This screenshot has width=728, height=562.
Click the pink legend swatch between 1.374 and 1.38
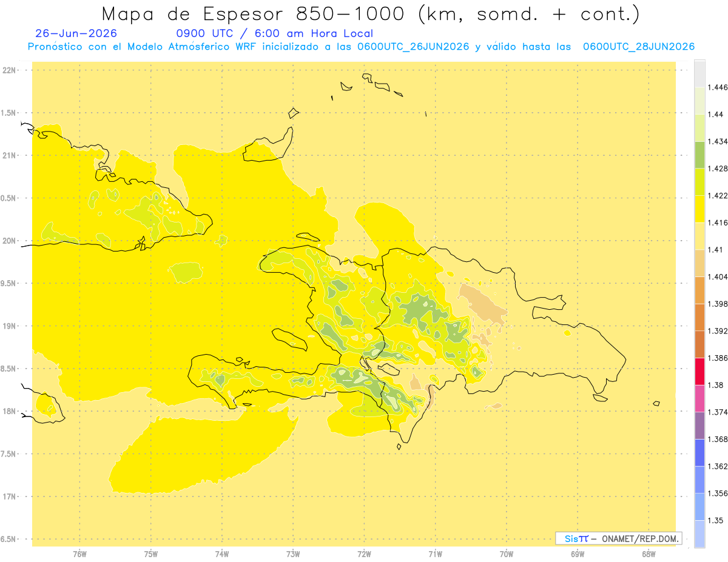699,398
